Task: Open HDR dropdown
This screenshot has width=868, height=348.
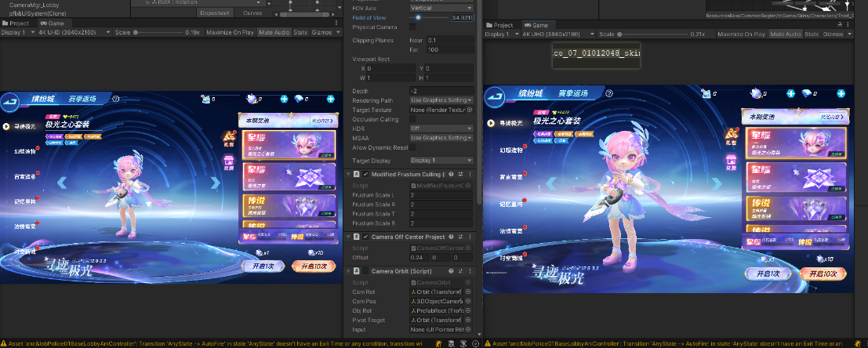Action: [x=441, y=129]
